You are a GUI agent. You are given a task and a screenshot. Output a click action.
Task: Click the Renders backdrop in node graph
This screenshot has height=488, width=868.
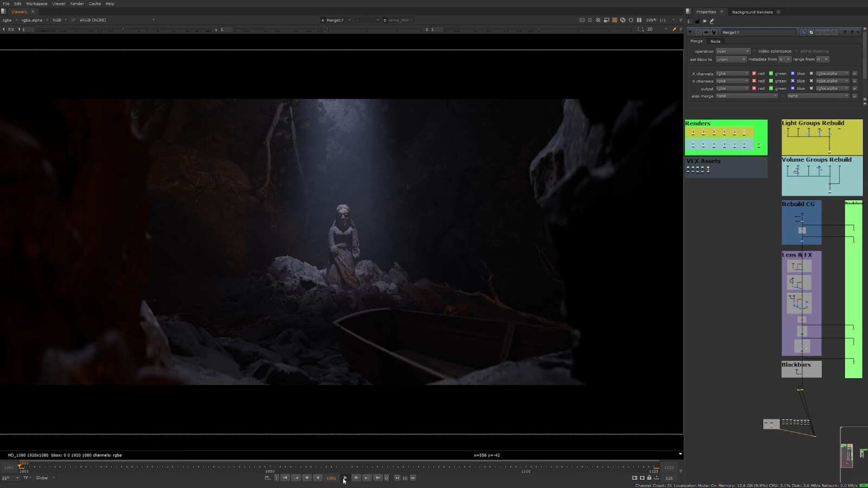coord(726,137)
